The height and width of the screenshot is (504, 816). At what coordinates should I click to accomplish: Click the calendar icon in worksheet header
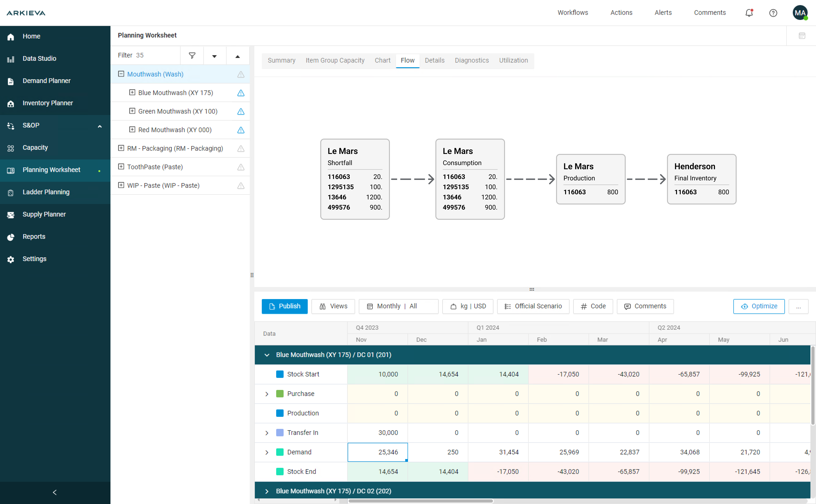[x=802, y=36]
